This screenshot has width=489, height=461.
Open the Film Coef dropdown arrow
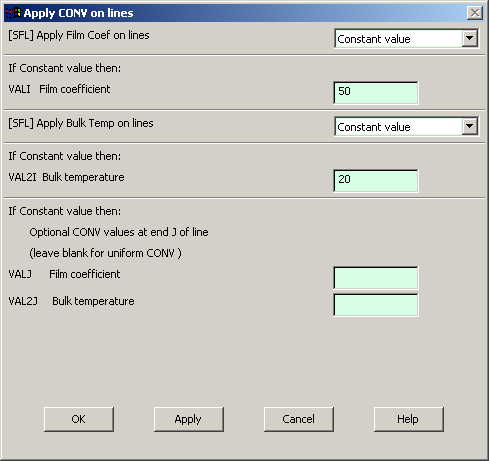click(x=469, y=38)
